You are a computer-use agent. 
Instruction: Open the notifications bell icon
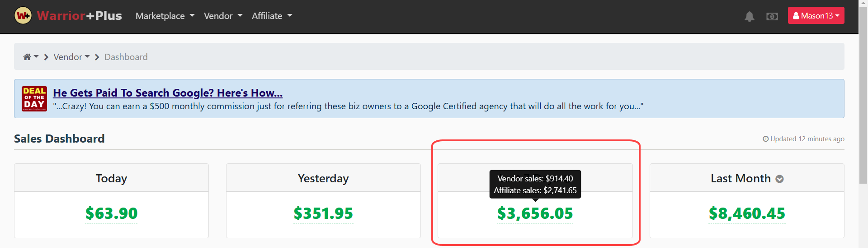click(749, 17)
